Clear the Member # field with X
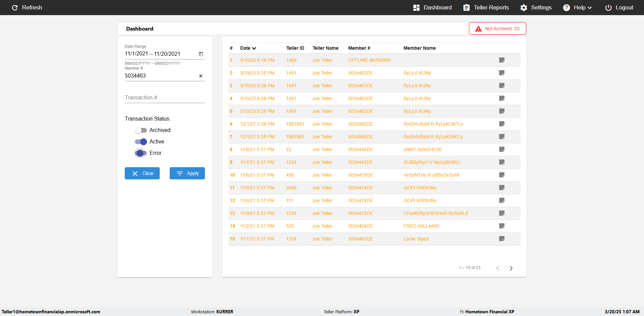Image resolution: width=644 pixels, height=316 pixels. tap(201, 76)
